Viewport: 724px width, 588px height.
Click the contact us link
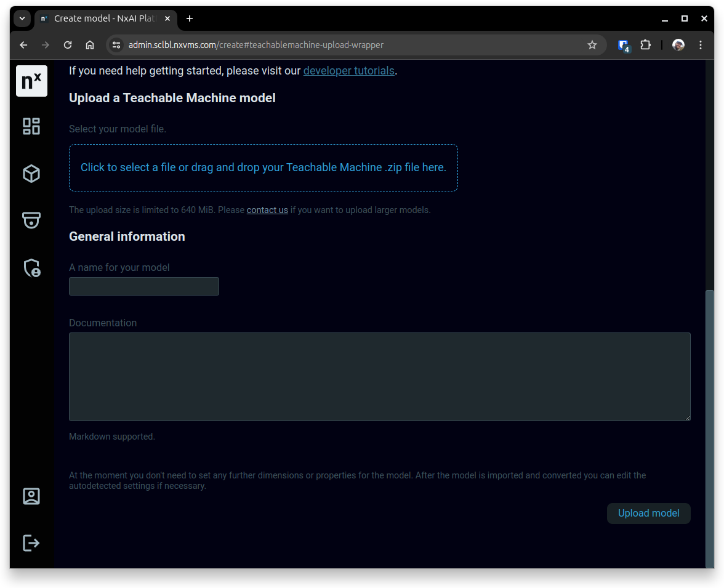(267, 210)
